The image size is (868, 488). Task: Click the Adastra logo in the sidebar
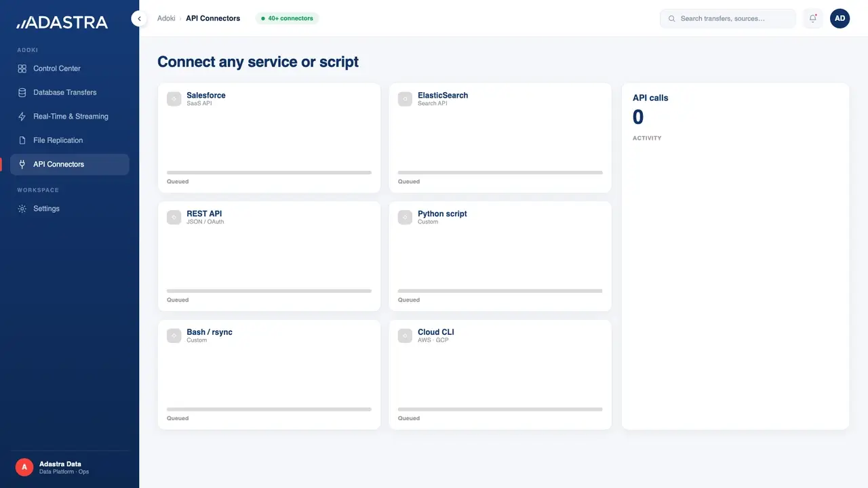point(62,22)
